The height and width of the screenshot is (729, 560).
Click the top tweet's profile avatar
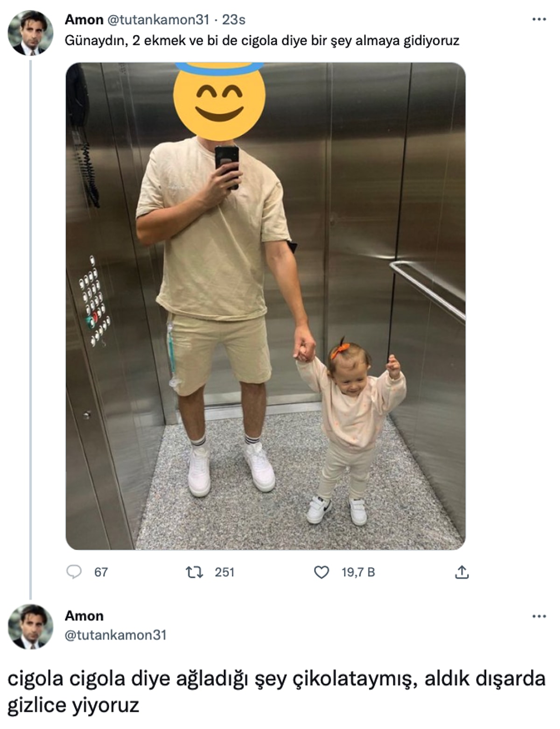(x=30, y=33)
